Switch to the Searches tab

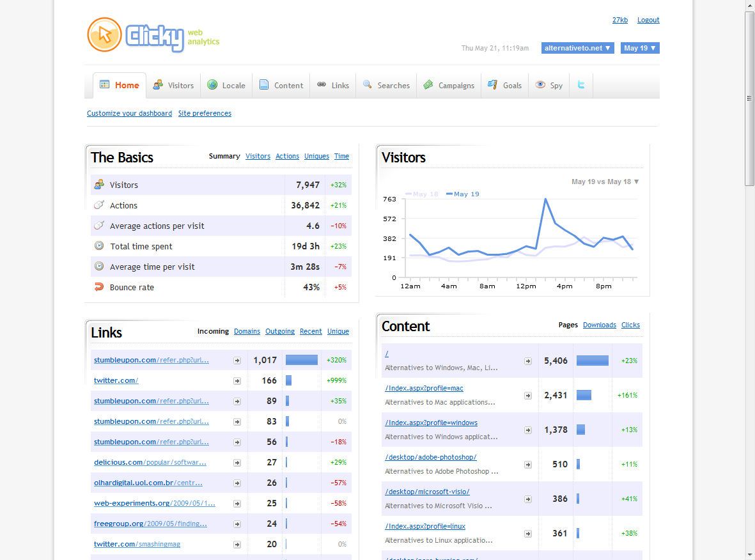click(387, 85)
